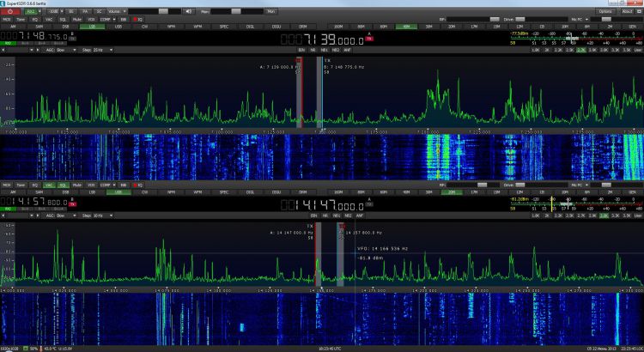644x352 pixels.
Task: Open the -10dB attenuator dropdown
Action: tap(62, 11)
